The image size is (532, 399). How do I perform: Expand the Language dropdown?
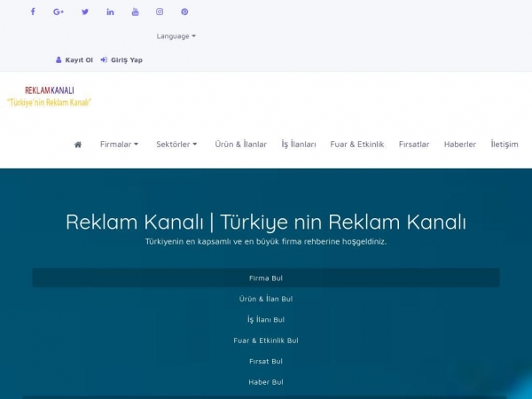176,36
